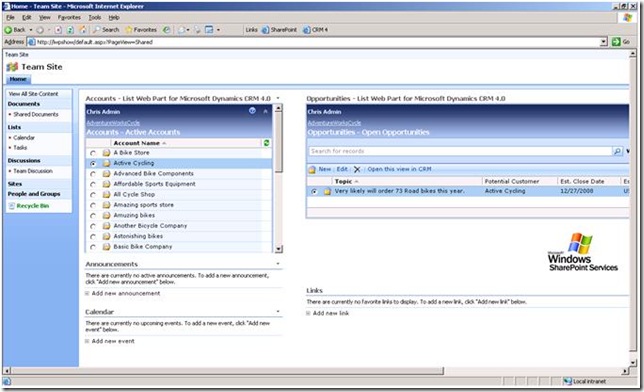Image resolution: width=644 pixels, height=392 pixels.
Task: Open the Edit toolbar button dropdown arrow
Action: point(218,30)
